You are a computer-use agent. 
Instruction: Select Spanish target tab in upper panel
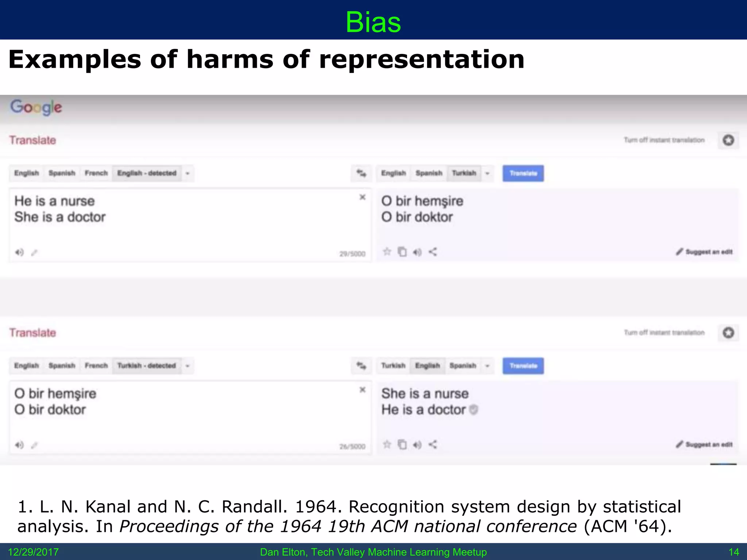(x=429, y=173)
